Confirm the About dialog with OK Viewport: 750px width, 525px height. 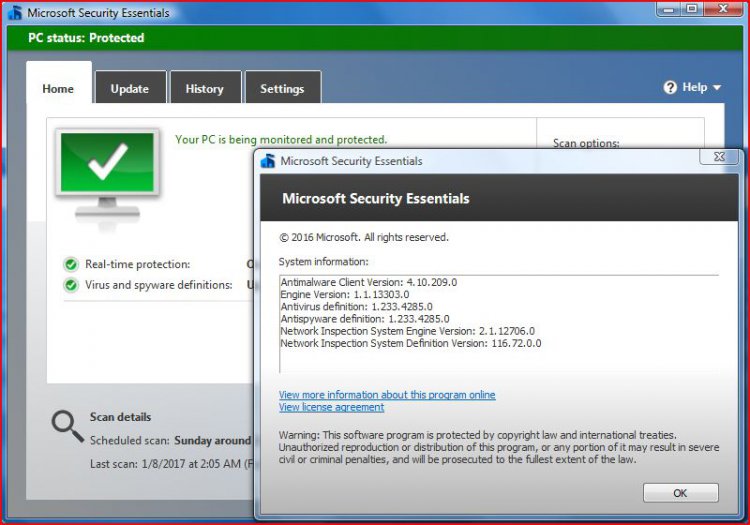(680, 493)
